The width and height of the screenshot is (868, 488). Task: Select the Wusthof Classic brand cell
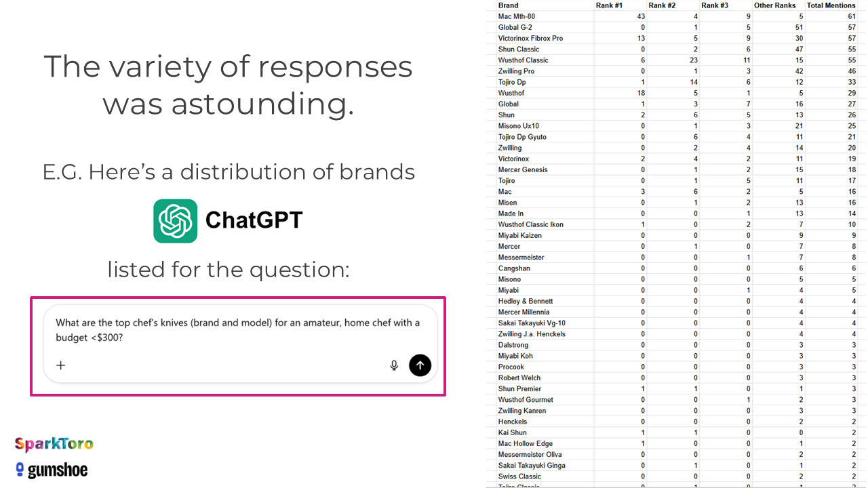(x=523, y=60)
